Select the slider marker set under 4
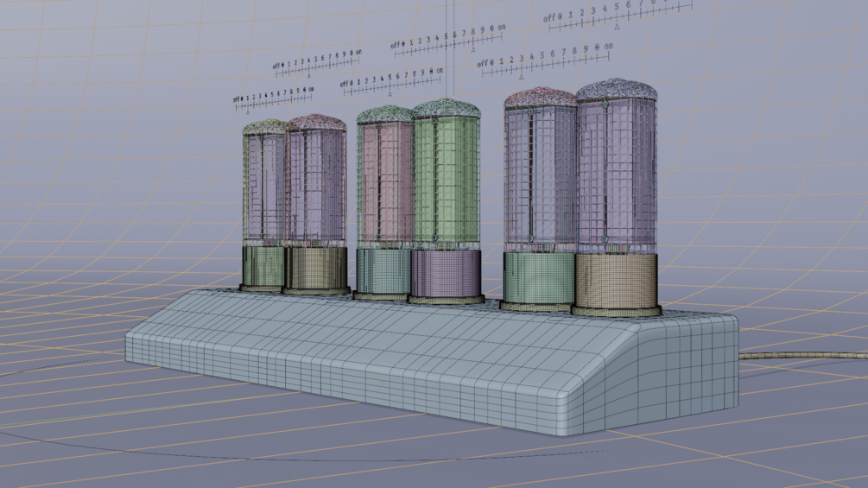Screen dimensions: 868x488 point(309,76)
